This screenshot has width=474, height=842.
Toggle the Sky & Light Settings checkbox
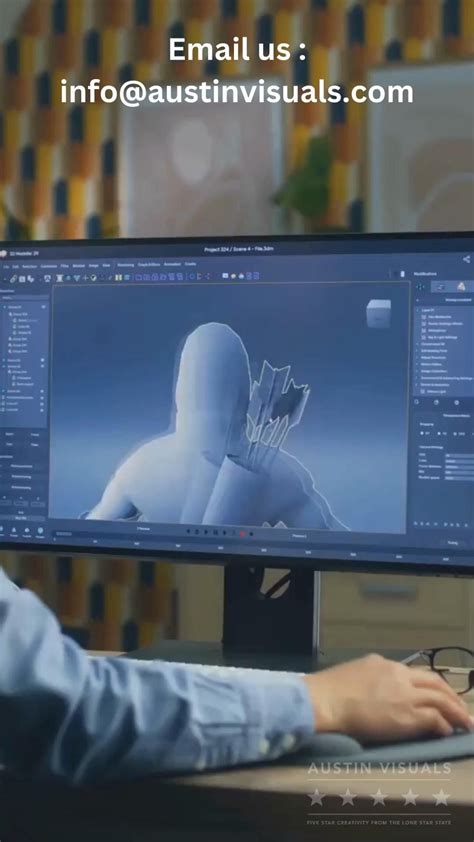click(424, 337)
